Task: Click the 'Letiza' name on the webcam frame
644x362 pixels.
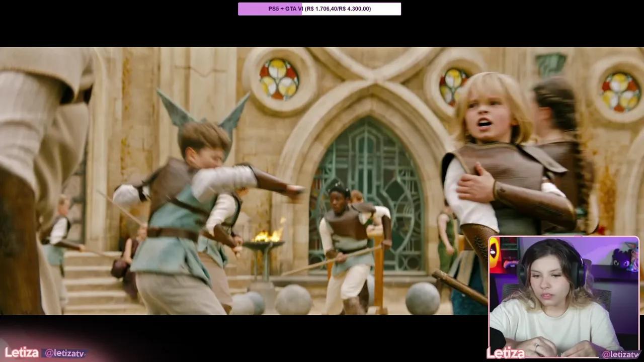Action: (x=506, y=353)
